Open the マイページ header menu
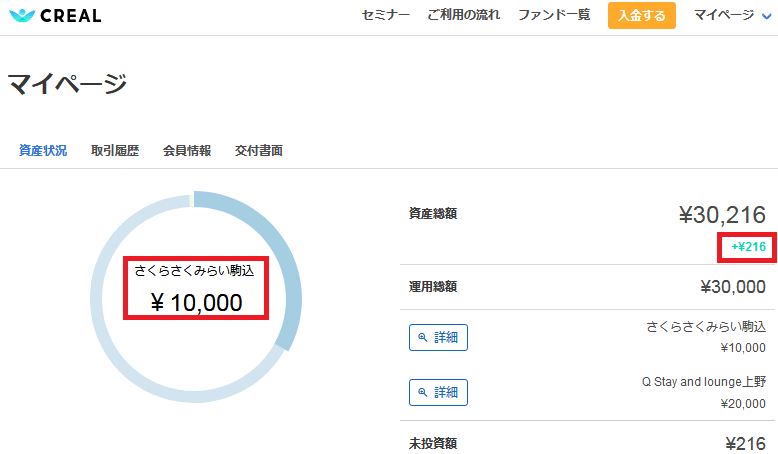This screenshot has height=454, width=778. coord(724,15)
